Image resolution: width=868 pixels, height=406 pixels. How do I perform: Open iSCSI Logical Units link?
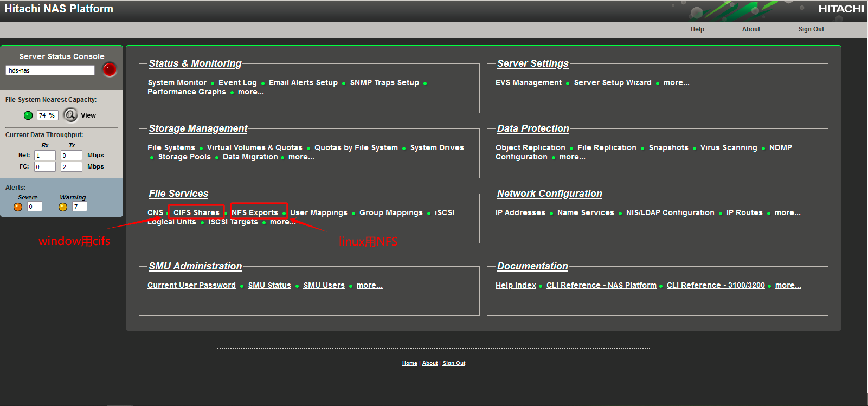click(x=445, y=212)
